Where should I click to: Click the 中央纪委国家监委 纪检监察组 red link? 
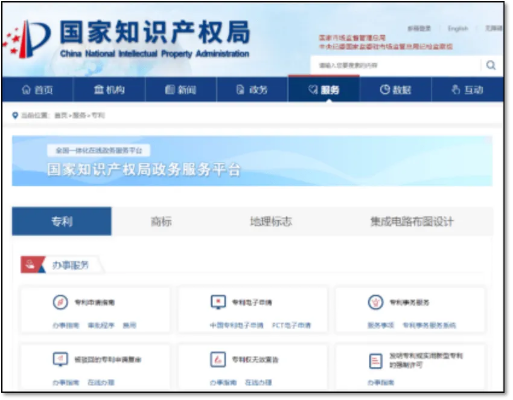(x=386, y=47)
